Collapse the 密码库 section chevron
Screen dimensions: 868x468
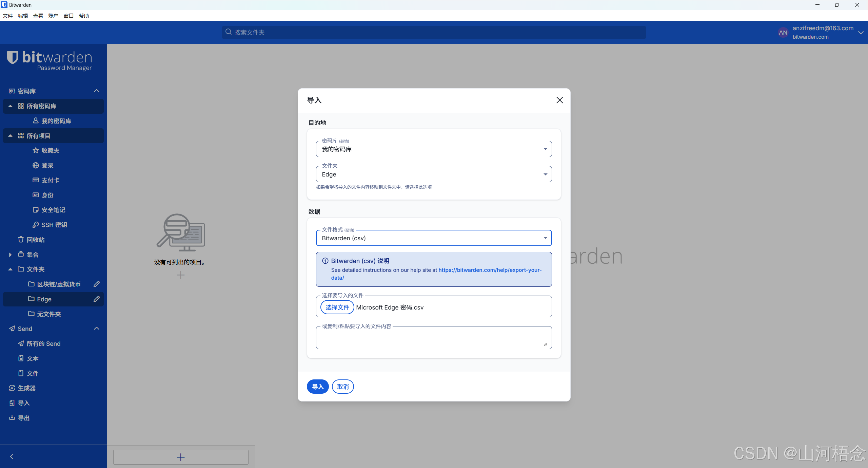coord(97,91)
